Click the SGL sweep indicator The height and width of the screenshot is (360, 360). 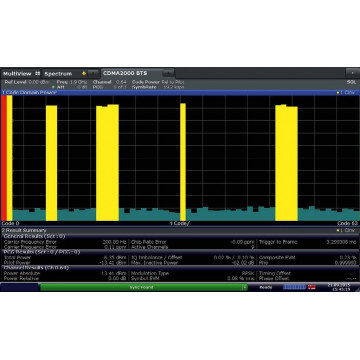click(x=351, y=82)
